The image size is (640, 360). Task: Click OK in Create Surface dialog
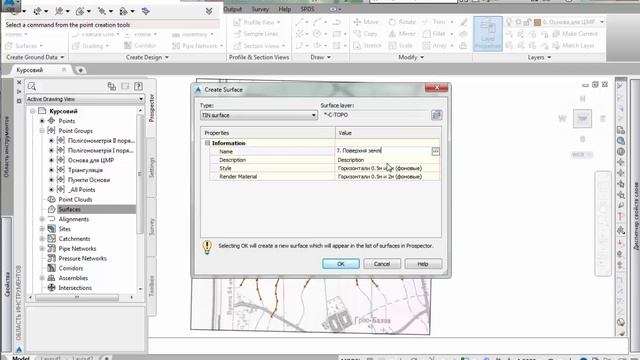[341, 264]
